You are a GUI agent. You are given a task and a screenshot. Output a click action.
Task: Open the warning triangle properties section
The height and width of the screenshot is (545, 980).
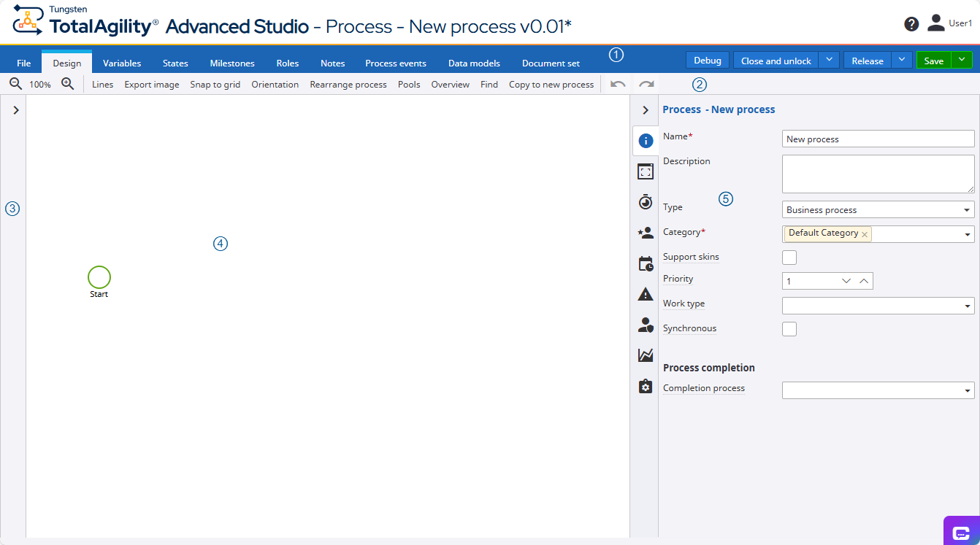point(646,293)
